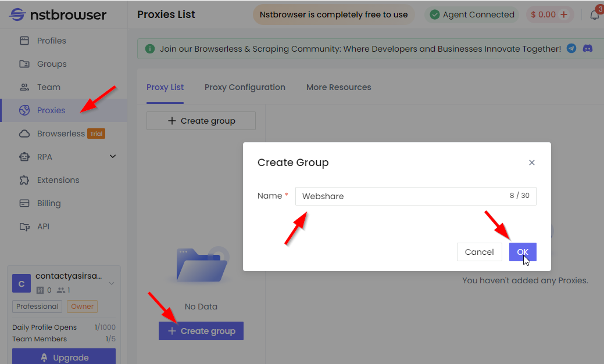Switch to the Proxy Configuration tab
This screenshot has width=604, height=364.
[x=245, y=87]
